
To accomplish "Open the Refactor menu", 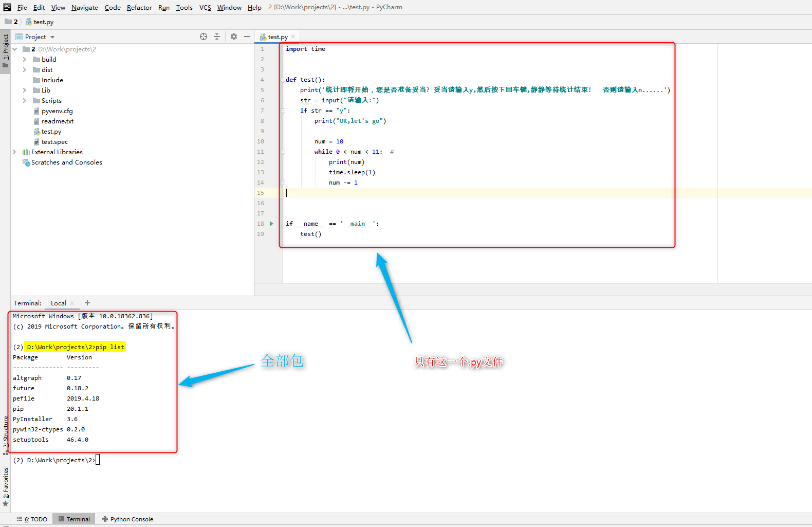I will [x=139, y=7].
